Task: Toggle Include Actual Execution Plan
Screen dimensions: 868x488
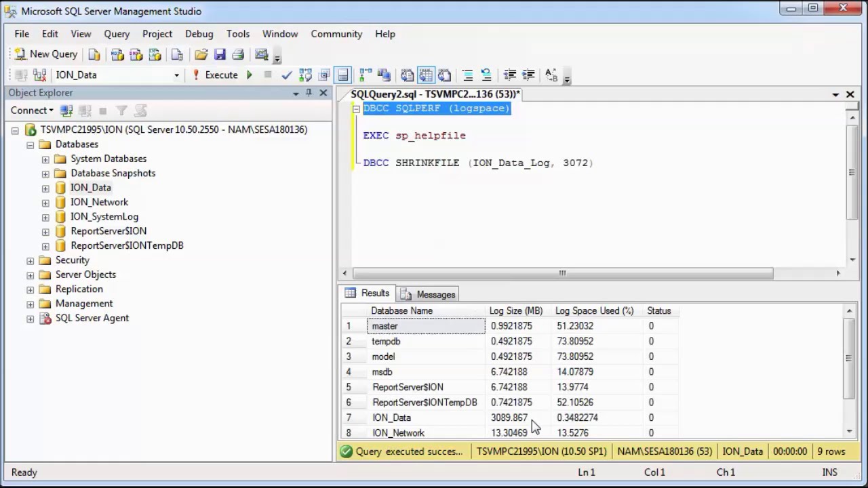Action: 366,75
